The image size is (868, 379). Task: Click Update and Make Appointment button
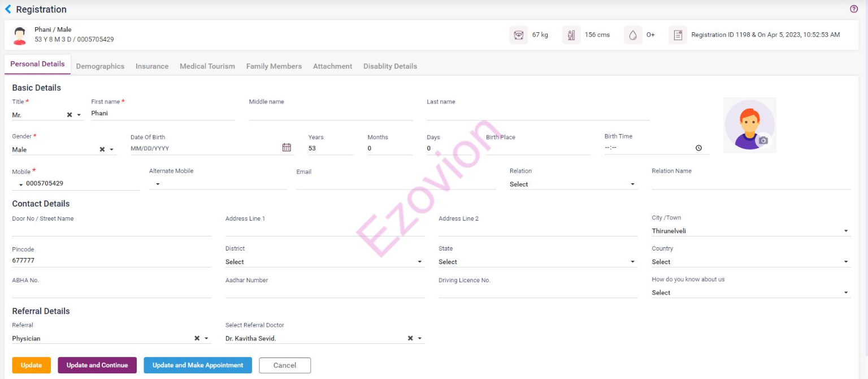click(x=198, y=365)
